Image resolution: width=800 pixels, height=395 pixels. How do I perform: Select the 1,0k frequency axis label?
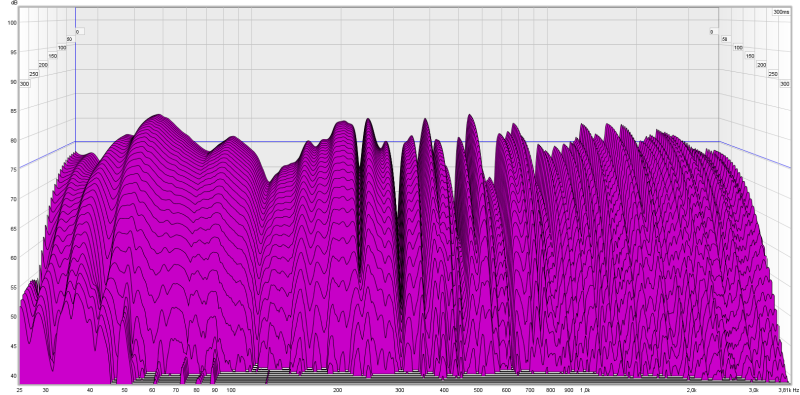[x=585, y=390]
